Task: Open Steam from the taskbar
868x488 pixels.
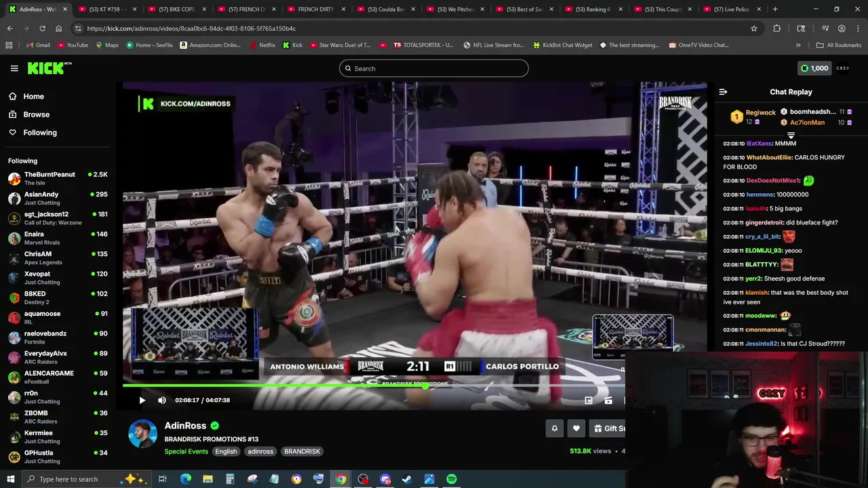Action: (x=407, y=479)
